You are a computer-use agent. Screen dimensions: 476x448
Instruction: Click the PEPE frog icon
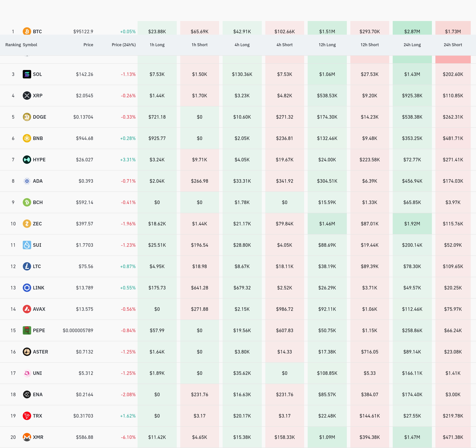click(x=27, y=330)
